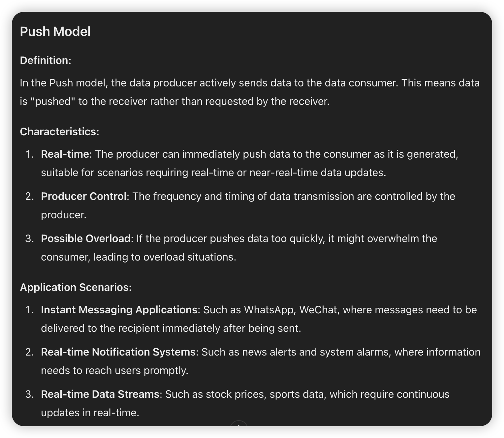504x438 pixels.
Task: Click the scroll-to-bottom arrow circle icon
Action: tap(239, 423)
